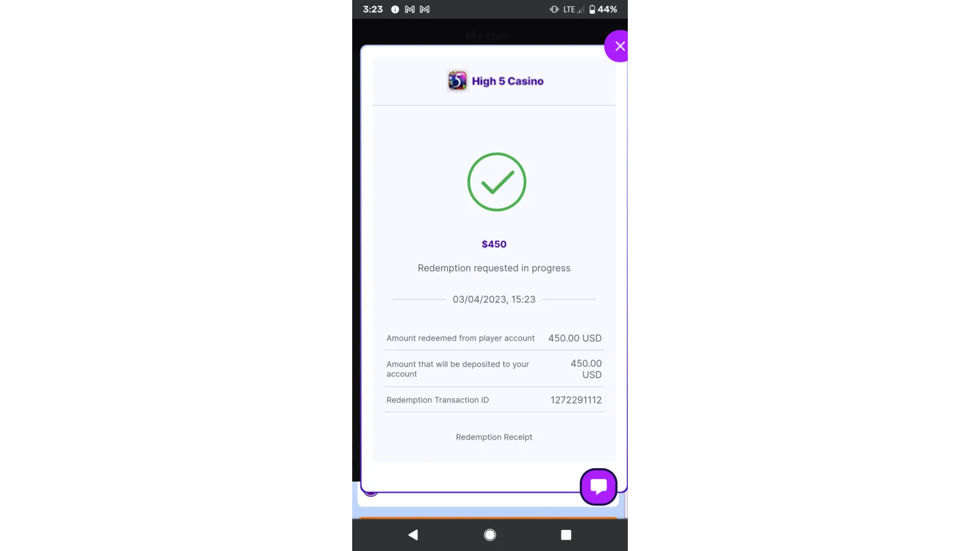The width and height of the screenshot is (980, 551).
Task: Tap the status bar clock showing 3:23
Action: click(x=373, y=9)
